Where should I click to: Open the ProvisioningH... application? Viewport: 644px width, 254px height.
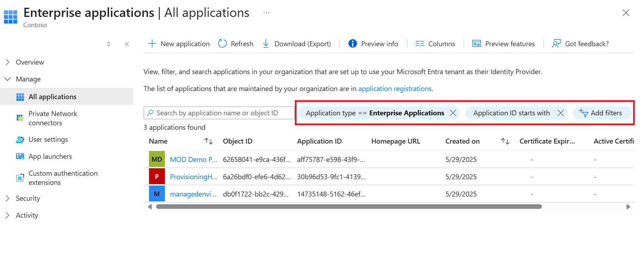(193, 177)
